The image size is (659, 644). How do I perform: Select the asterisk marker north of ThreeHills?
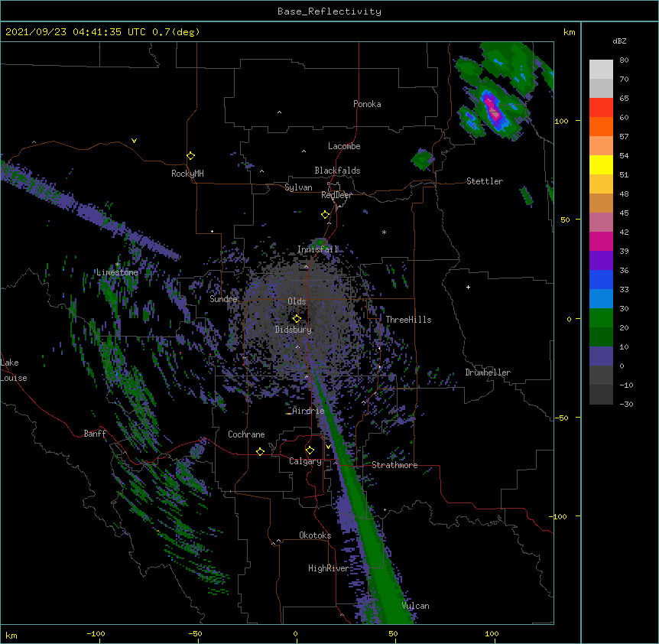click(384, 232)
